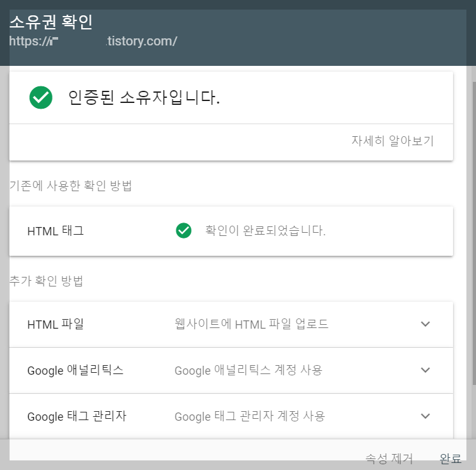Click the green verified owner checkmark icon
Viewport: 476px width, 470px height.
[41, 98]
